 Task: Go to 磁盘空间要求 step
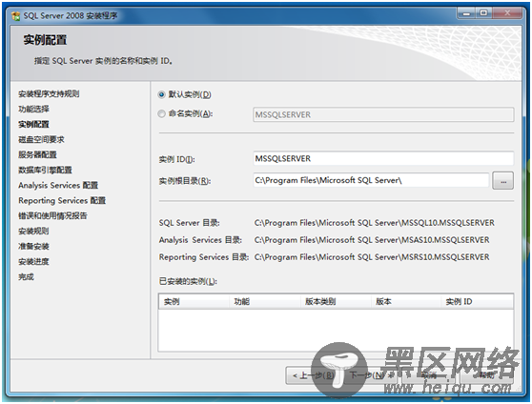coord(41,139)
